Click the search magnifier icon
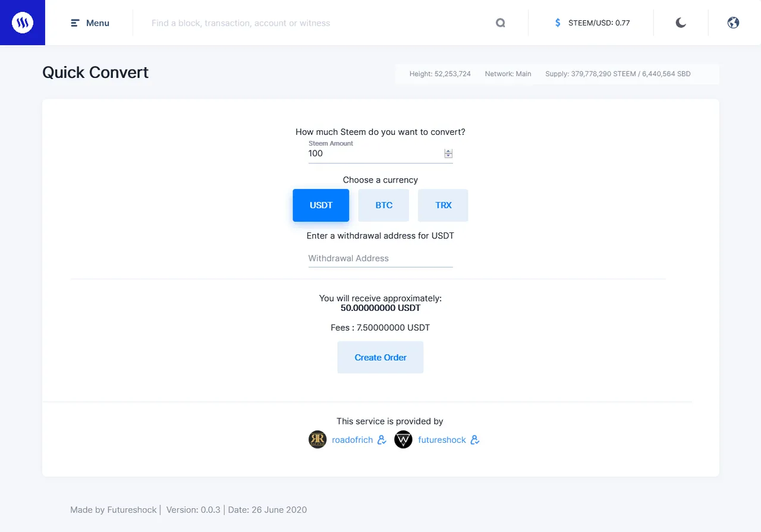761x532 pixels. point(501,23)
